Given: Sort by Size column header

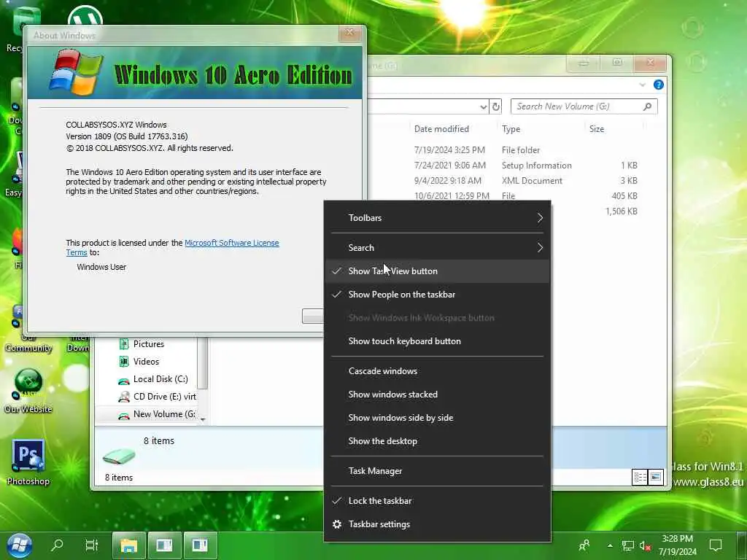Looking at the screenshot, I should point(597,129).
